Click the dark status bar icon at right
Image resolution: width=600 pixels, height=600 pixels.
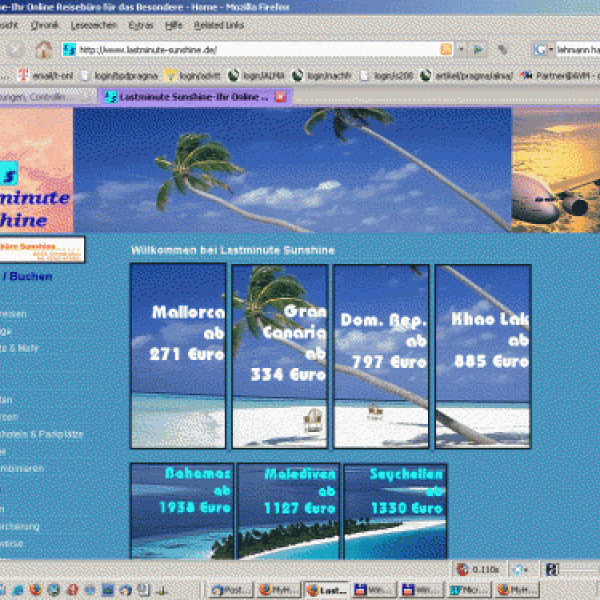pos(552,570)
